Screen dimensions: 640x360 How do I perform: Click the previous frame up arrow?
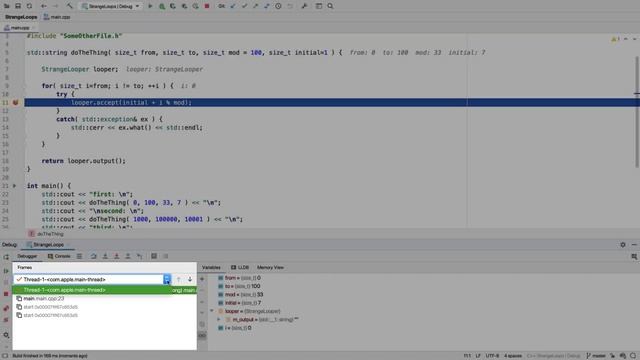[x=178, y=279]
